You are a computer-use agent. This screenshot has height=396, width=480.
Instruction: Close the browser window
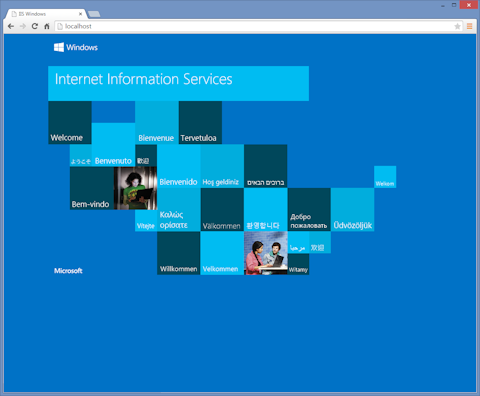pyautogui.click(x=469, y=5)
